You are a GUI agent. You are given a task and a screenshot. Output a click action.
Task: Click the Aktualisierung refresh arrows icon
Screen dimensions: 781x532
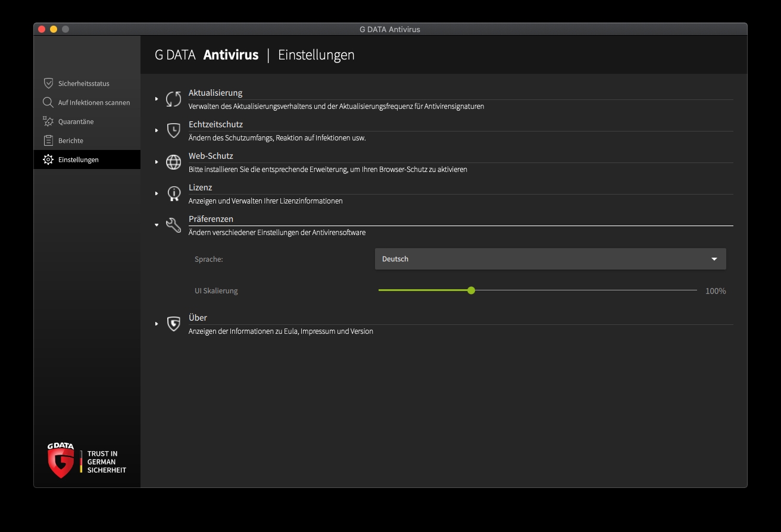pos(173,99)
